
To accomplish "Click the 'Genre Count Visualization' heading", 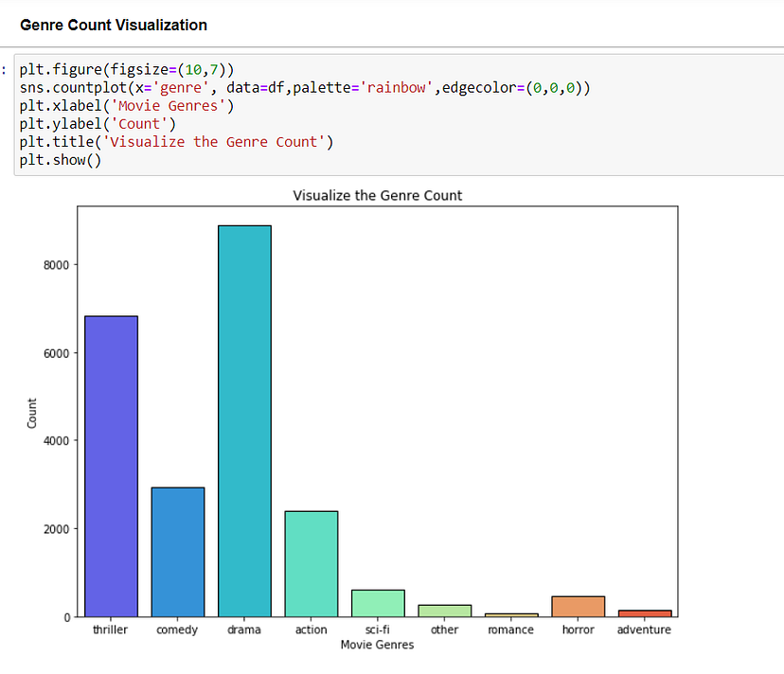I will pos(113,25).
